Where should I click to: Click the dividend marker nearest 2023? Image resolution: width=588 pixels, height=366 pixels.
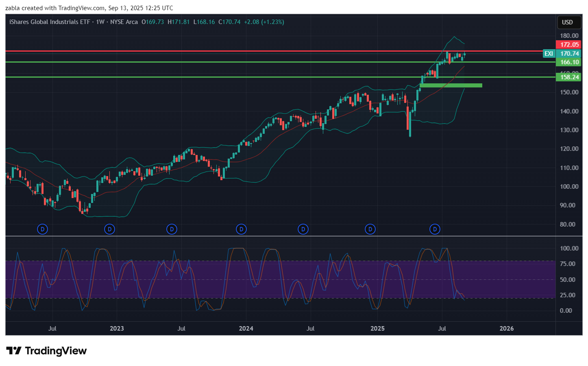click(x=109, y=229)
